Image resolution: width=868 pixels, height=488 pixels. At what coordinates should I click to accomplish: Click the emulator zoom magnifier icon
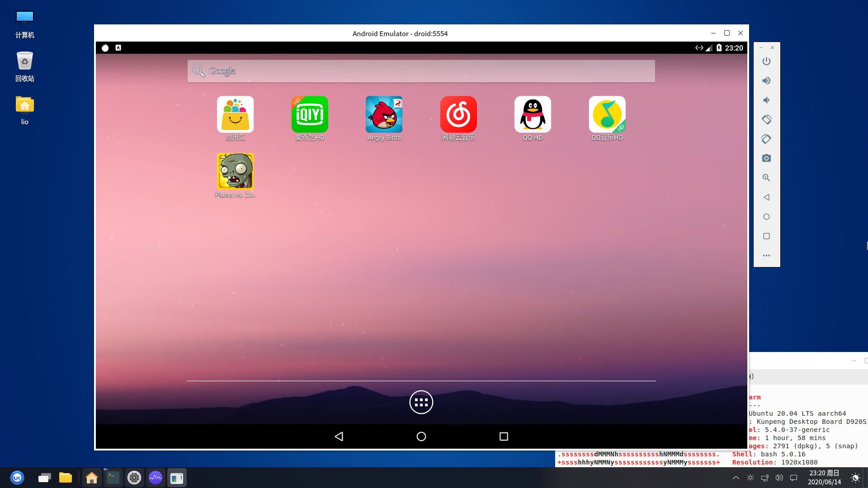(766, 178)
